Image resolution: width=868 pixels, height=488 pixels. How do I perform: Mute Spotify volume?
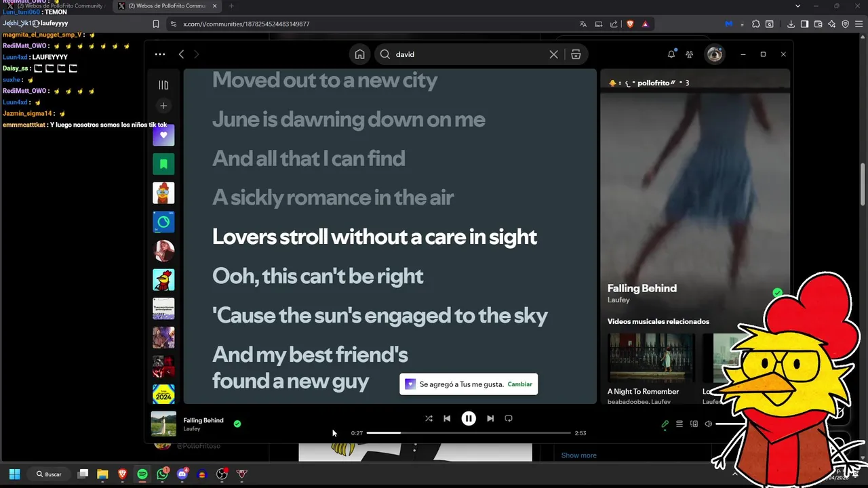click(709, 424)
